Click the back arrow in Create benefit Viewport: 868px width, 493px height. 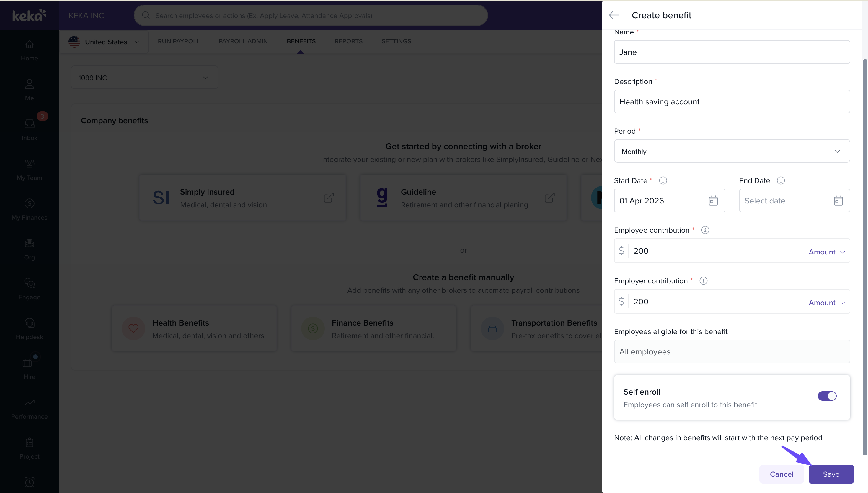[614, 15]
